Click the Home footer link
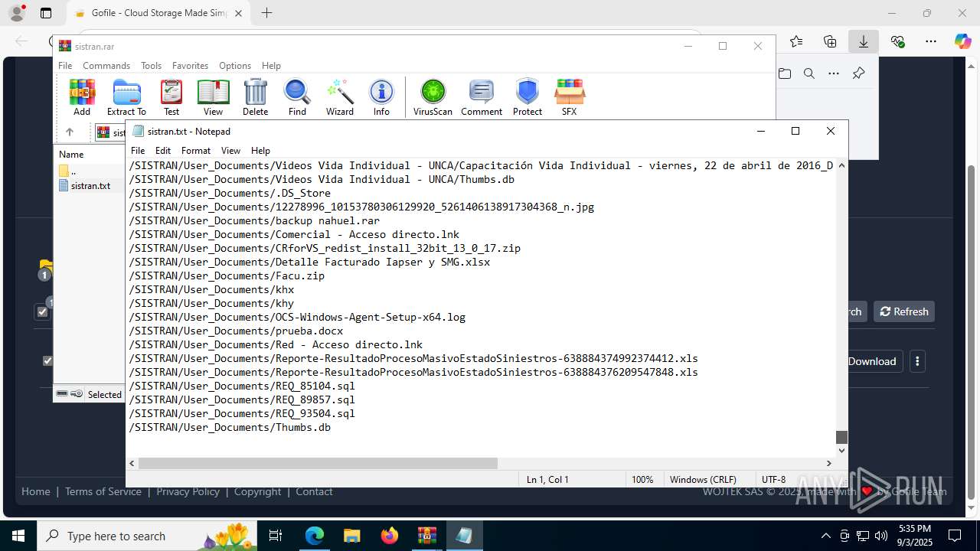 point(36,491)
